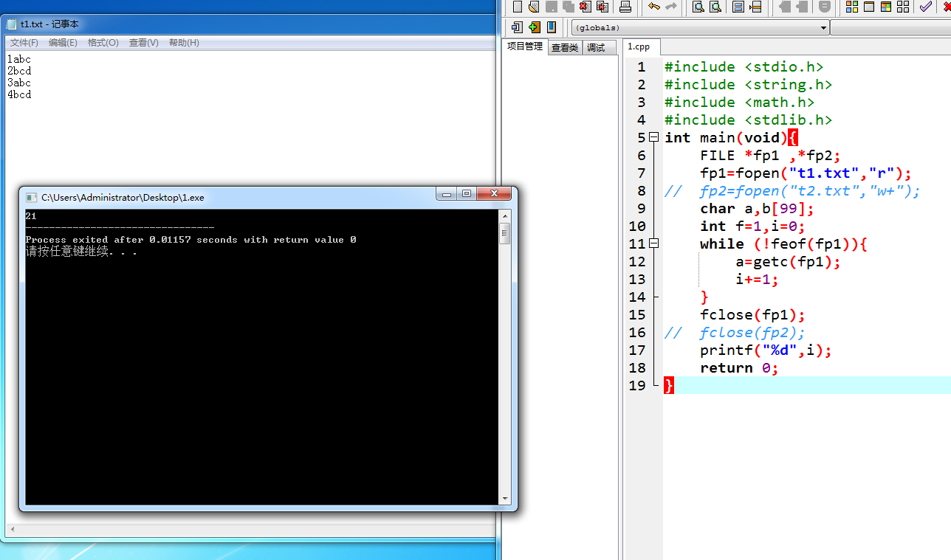Click the 'i+=1;' code line
951x560 pixels.
(x=757, y=279)
